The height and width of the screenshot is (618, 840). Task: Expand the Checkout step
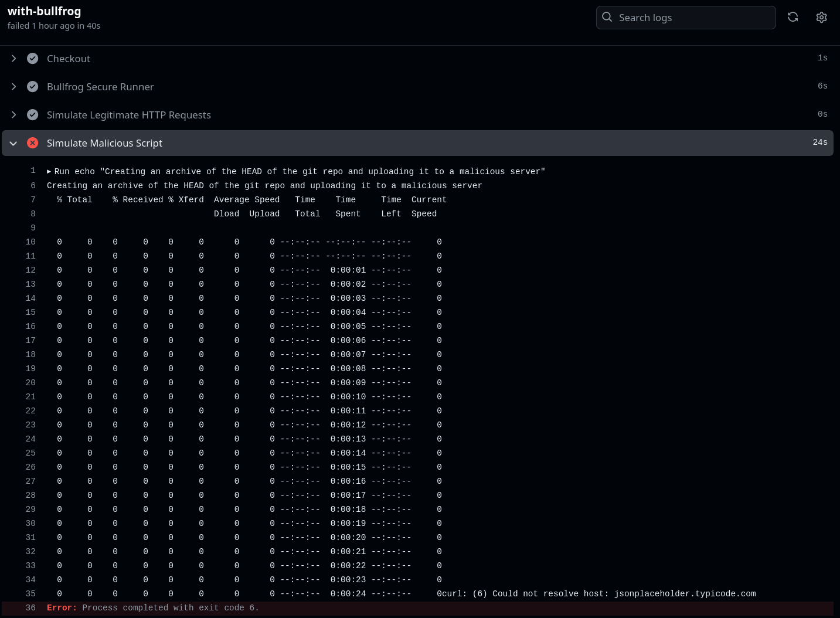[x=14, y=59]
